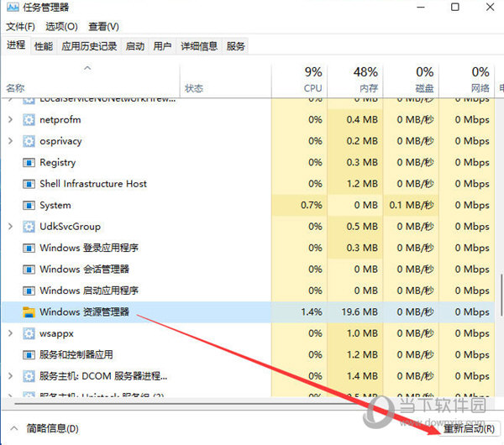Click the UdkSvcGroup process name

tap(70, 227)
